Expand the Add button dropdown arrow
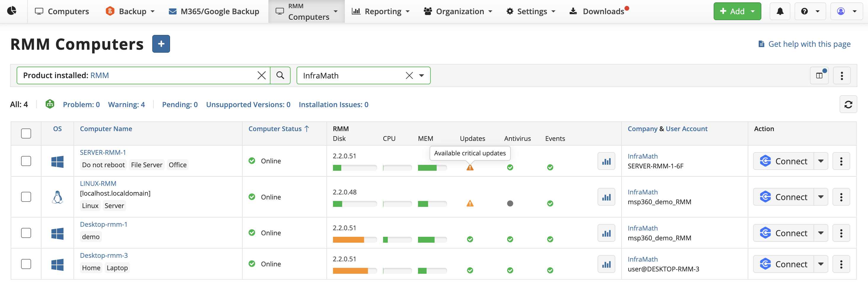 pyautogui.click(x=752, y=11)
